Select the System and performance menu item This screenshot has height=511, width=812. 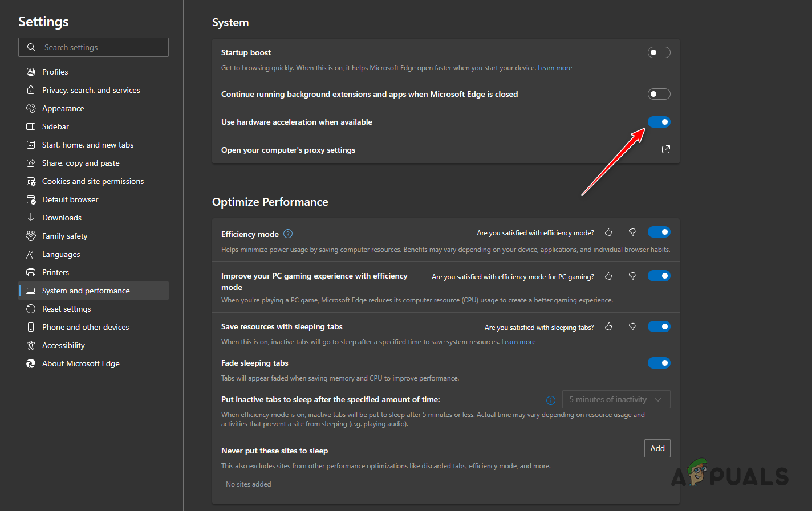point(85,290)
